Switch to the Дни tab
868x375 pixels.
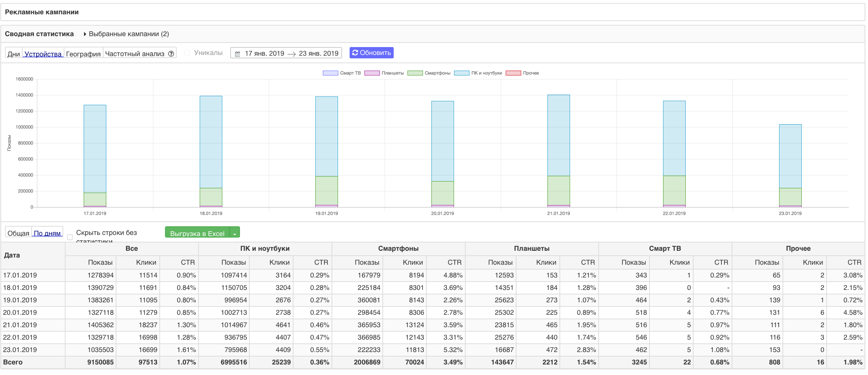[14, 54]
